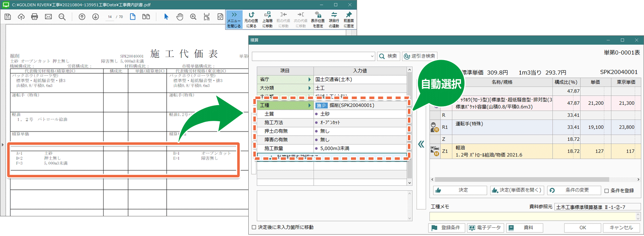Click PDF viewer left sidebar expand arrow
Viewport: 644px width, 236px height.
[3, 145]
